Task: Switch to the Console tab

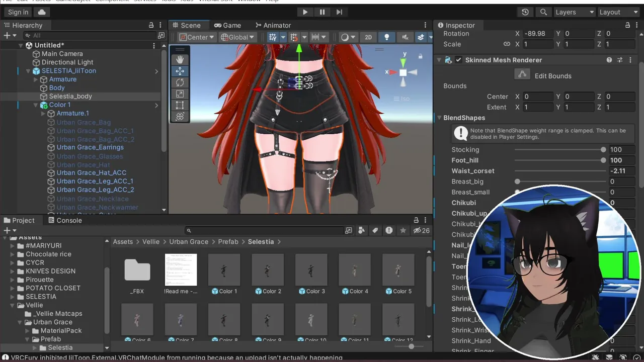Action: click(x=64, y=220)
